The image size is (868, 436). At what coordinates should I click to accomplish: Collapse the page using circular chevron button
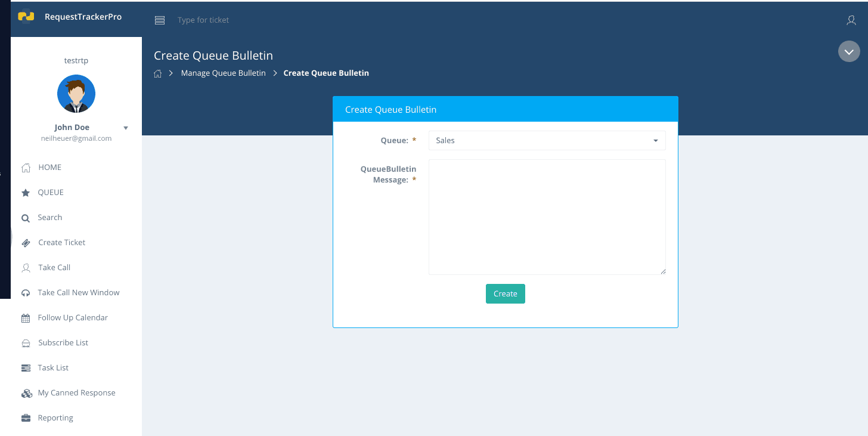(849, 51)
